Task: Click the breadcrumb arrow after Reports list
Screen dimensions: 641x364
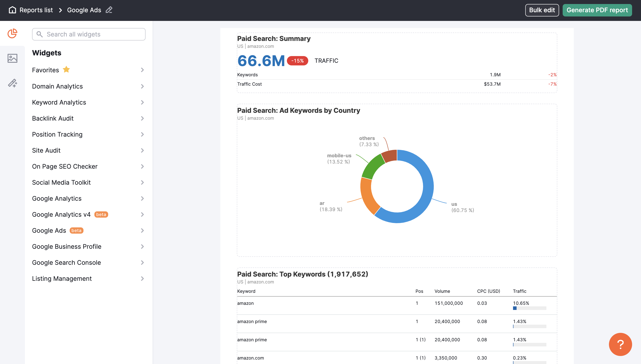Action: (x=60, y=10)
